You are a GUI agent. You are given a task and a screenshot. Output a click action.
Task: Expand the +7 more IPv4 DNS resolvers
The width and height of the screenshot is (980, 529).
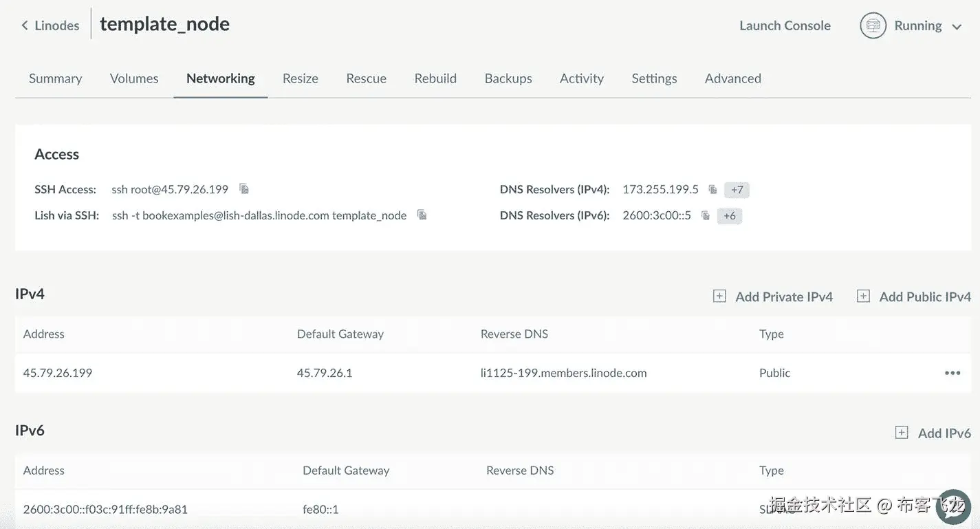coord(737,190)
